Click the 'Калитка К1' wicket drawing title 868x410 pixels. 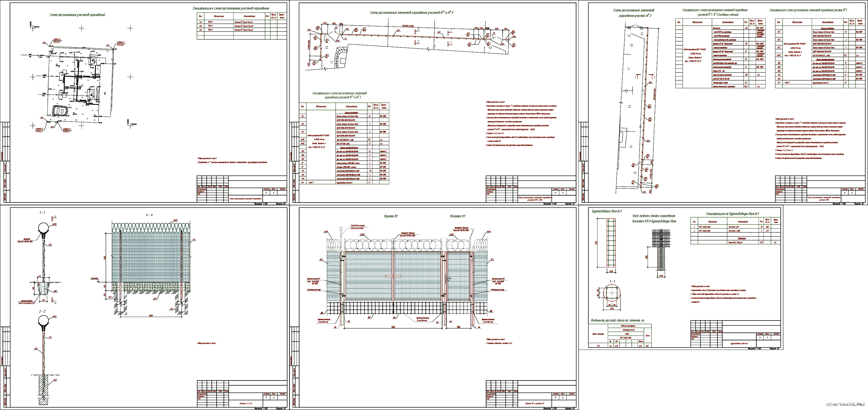pos(458,216)
